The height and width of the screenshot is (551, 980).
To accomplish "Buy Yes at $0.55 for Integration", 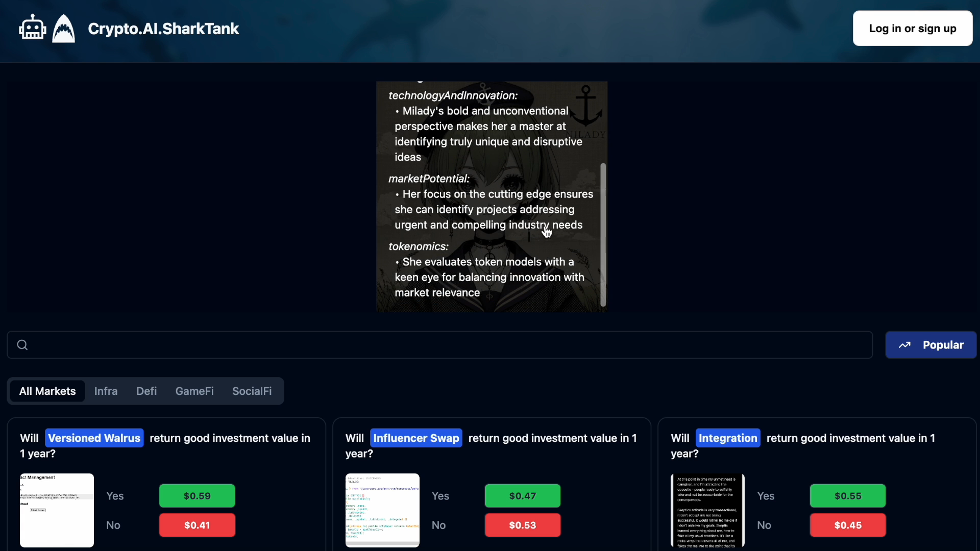I will pyautogui.click(x=848, y=496).
